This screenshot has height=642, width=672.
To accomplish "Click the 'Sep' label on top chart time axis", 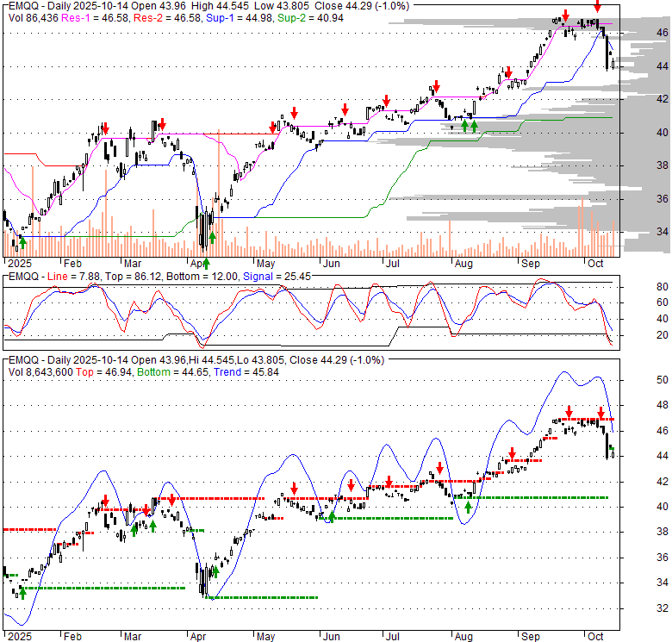I will click(x=530, y=264).
